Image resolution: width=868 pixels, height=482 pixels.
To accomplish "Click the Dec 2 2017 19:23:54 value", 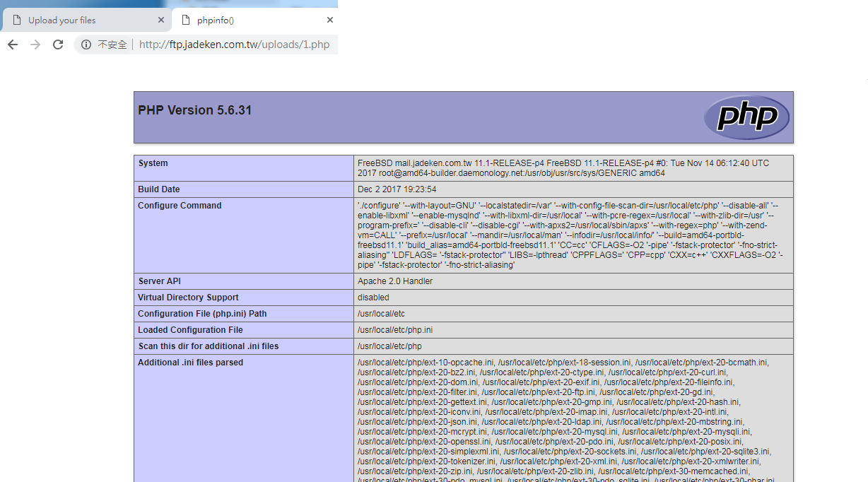I will tap(397, 189).
